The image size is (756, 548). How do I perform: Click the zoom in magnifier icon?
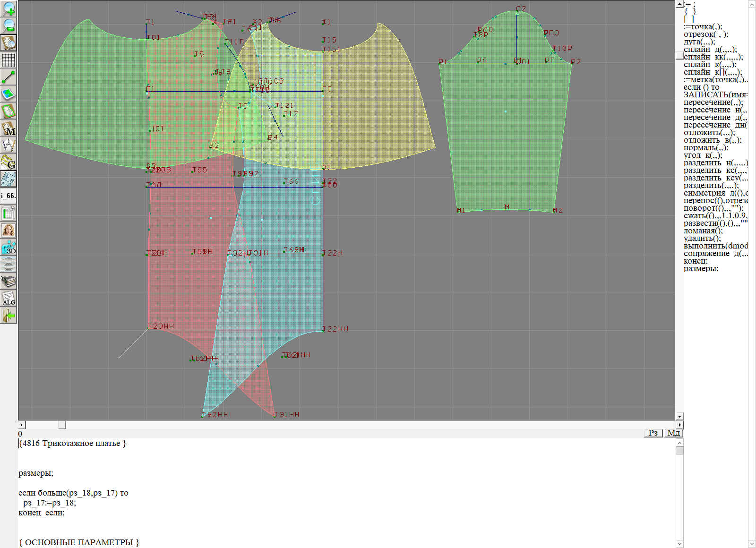(9, 9)
